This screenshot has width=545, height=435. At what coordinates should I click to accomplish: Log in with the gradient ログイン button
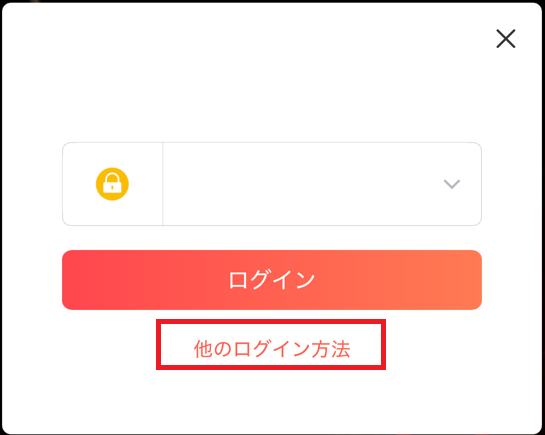(x=272, y=280)
